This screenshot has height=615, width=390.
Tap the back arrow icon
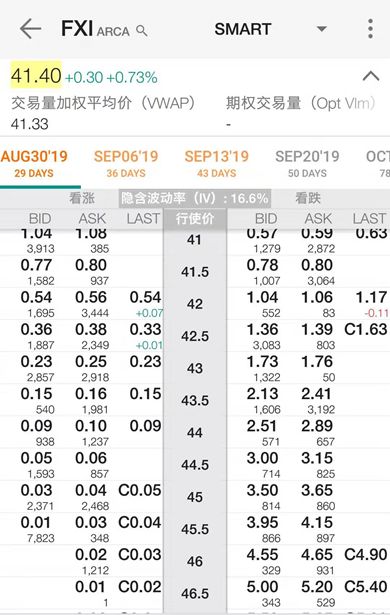point(31,29)
